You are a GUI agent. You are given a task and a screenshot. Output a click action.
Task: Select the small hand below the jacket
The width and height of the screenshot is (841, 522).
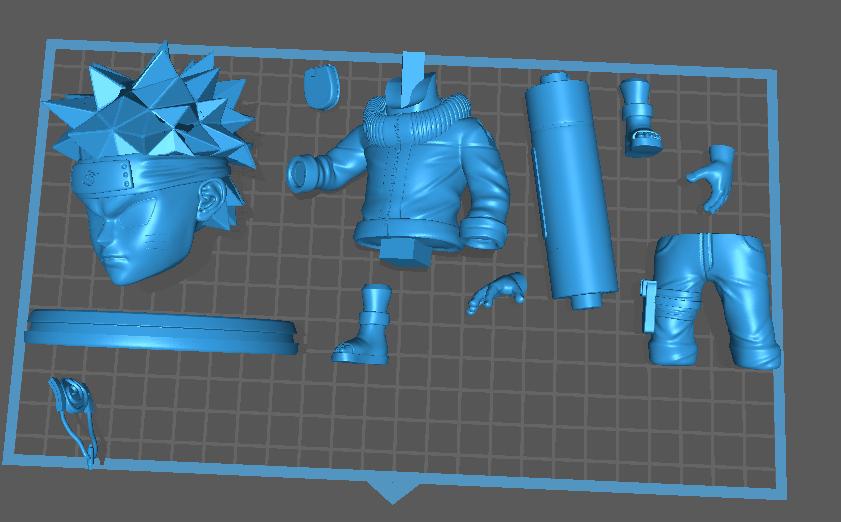click(497, 293)
